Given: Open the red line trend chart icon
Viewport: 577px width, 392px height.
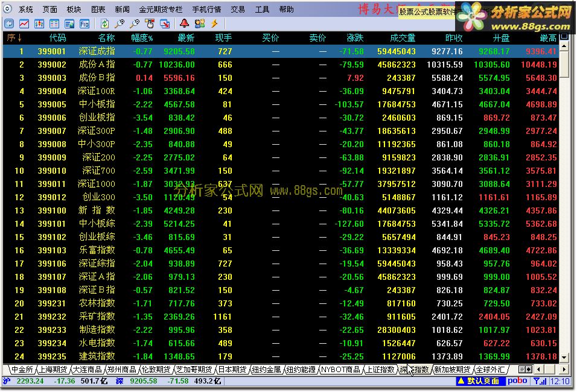Looking at the screenshot, I should click(x=24, y=24).
